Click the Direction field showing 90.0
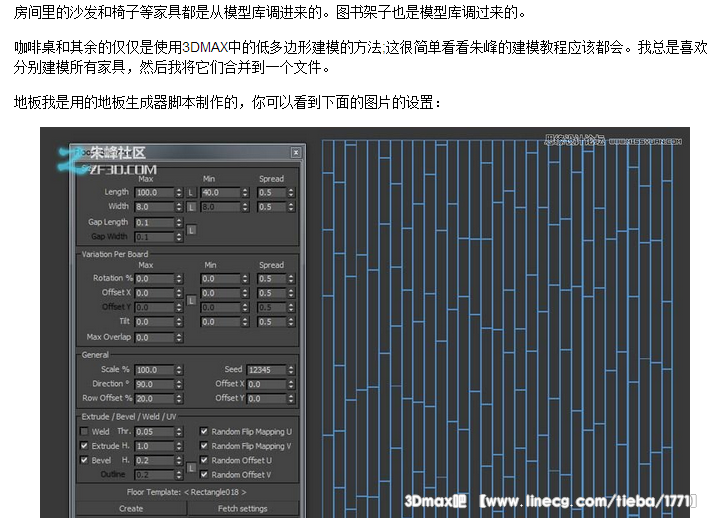 coord(154,384)
